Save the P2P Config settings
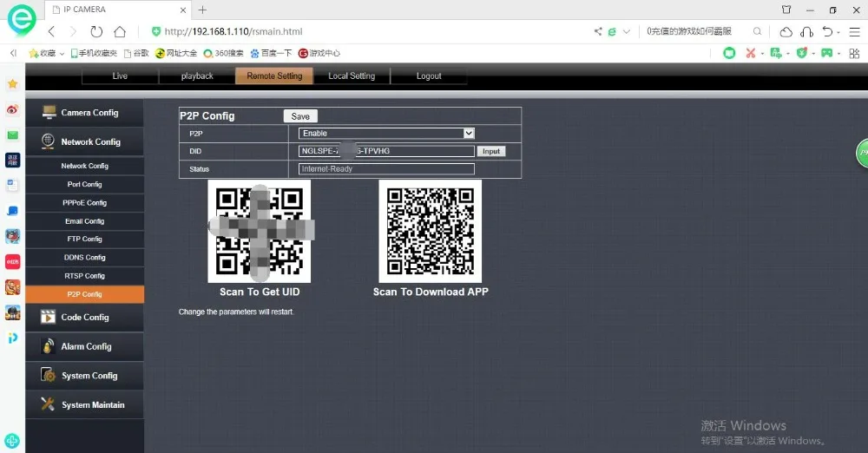868x453 pixels. (300, 116)
